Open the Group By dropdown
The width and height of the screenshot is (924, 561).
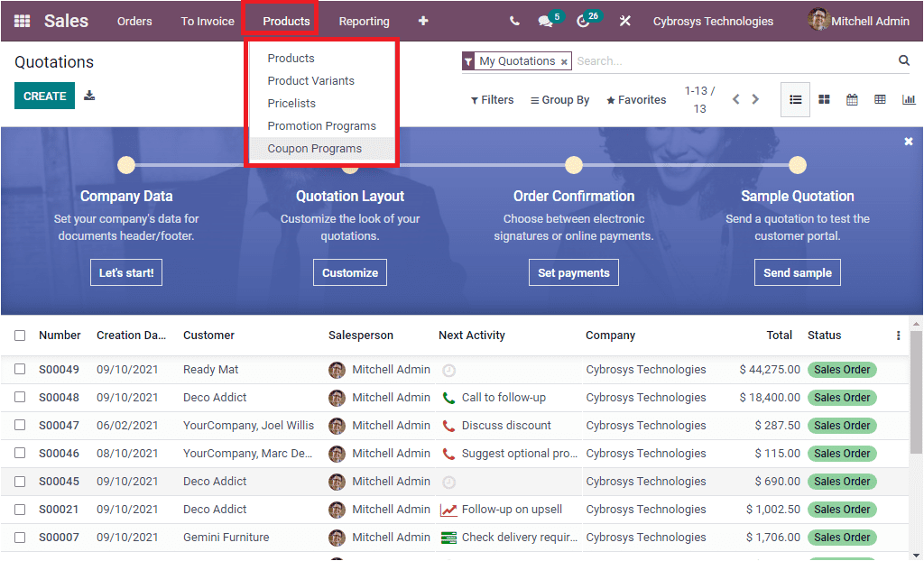(559, 99)
